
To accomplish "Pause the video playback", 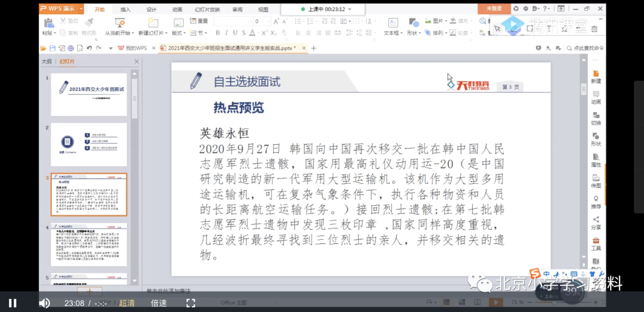I will click(13, 304).
